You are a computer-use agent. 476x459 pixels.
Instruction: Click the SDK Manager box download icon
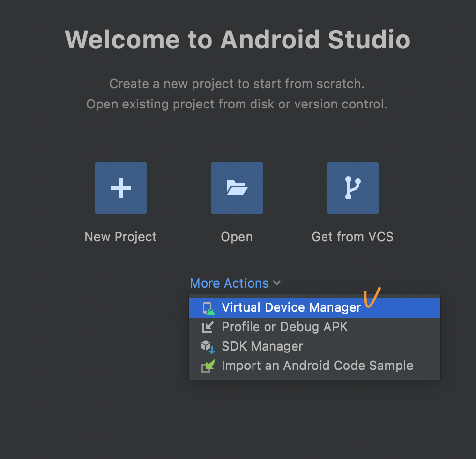pyautogui.click(x=208, y=347)
